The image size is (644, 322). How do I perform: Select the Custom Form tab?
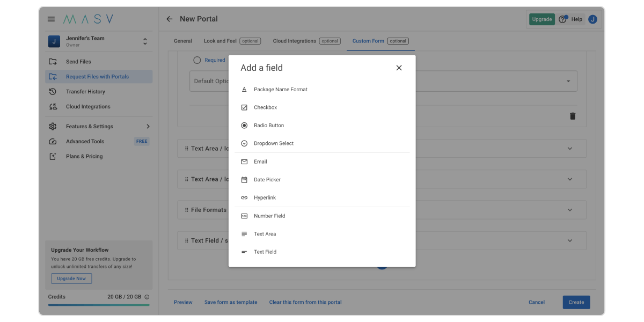380,41
